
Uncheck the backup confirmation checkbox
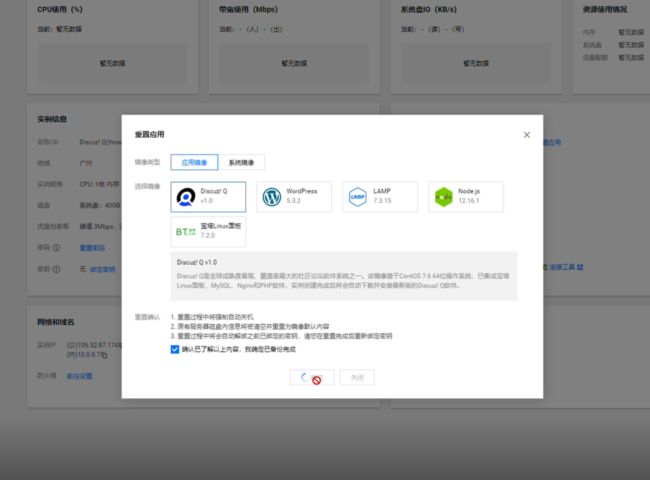click(175, 349)
